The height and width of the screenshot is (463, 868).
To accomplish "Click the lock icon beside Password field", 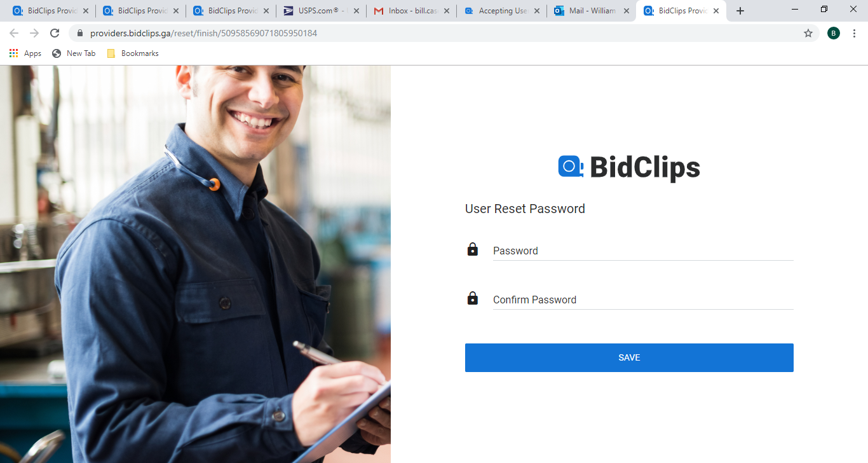I will click(x=473, y=249).
